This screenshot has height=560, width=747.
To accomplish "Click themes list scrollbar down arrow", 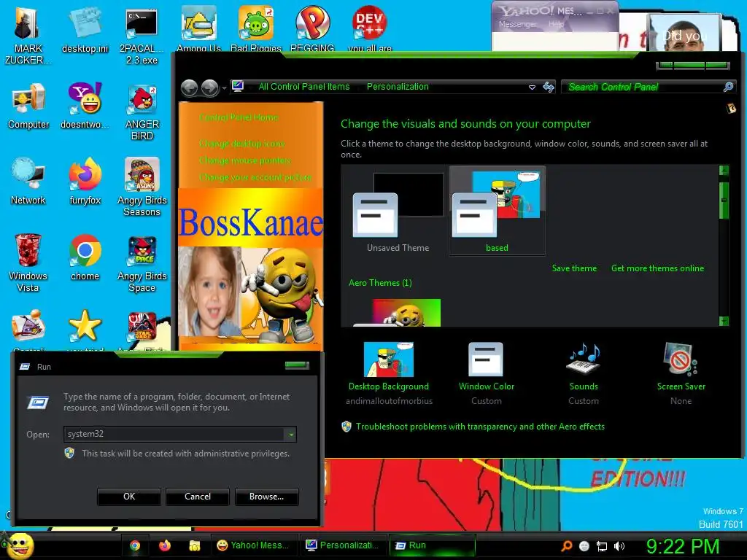I will [x=724, y=321].
